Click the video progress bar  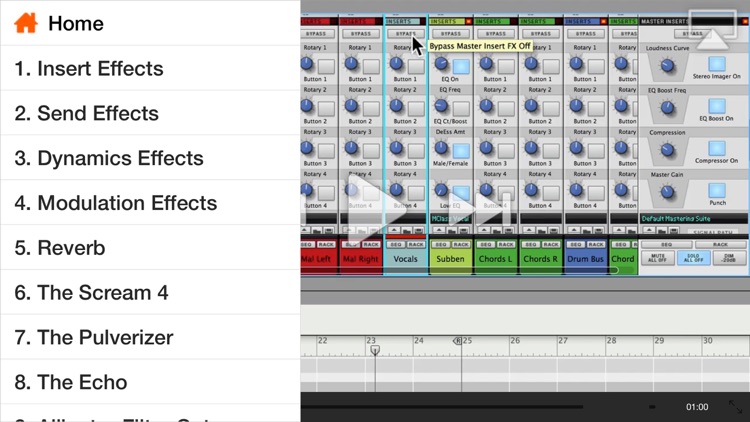(442, 407)
